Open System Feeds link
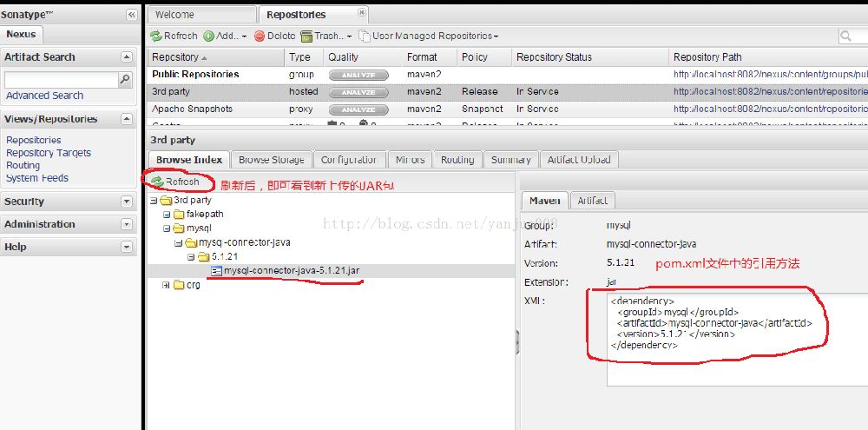 [x=37, y=178]
